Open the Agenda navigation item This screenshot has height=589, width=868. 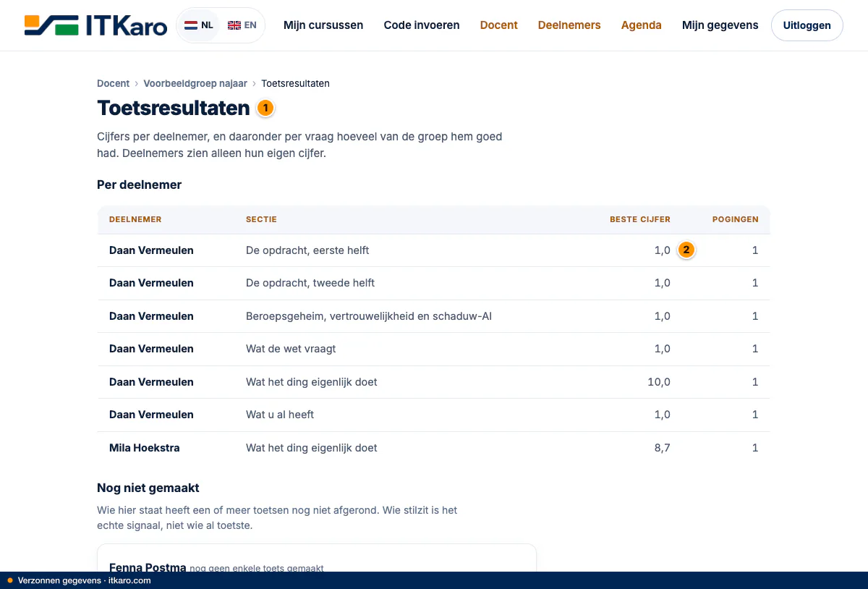pos(642,25)
